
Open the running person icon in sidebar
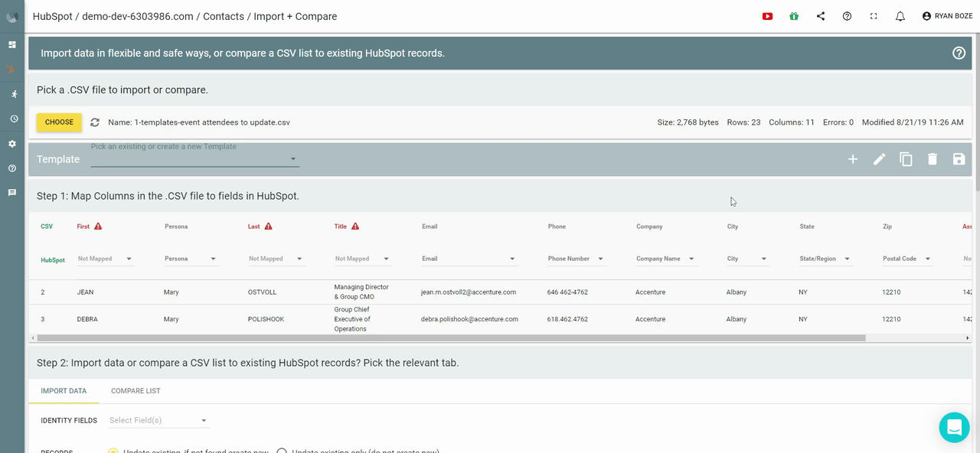coord(13,94)
